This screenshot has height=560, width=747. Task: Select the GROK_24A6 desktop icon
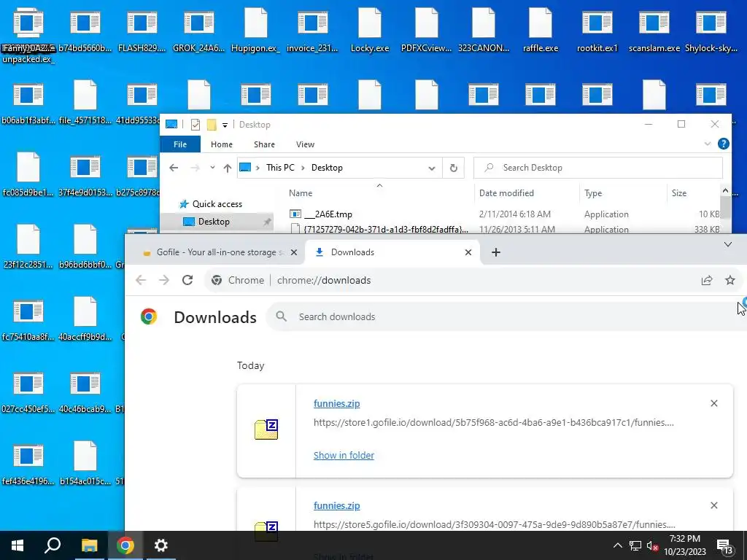[x=198, y=30]
